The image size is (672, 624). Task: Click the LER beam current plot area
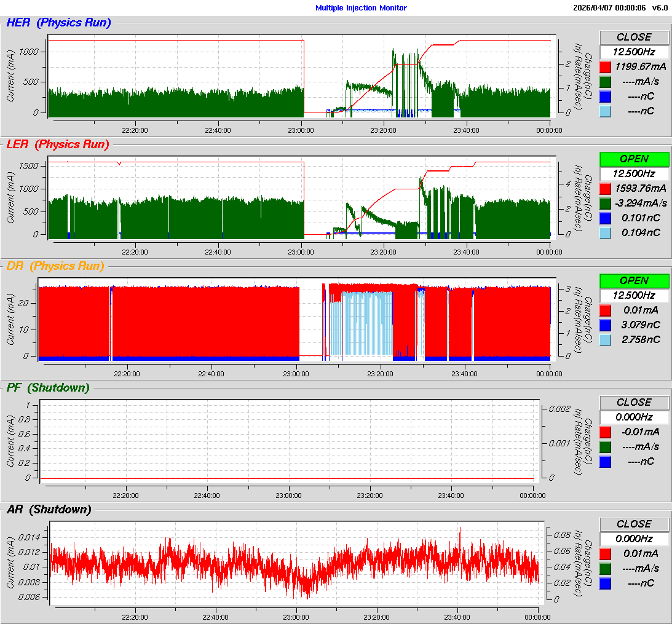click(x=302, y=197)
